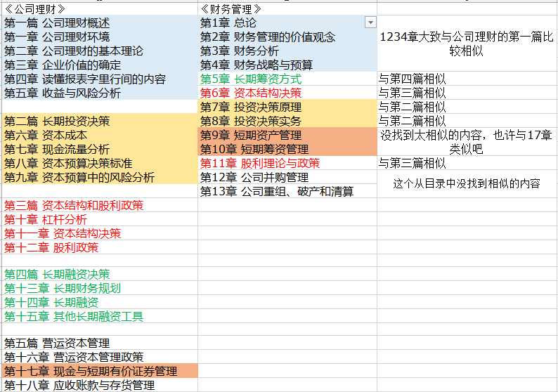Click the red cell 第十一章 资本结构决策

coord(100,233)
